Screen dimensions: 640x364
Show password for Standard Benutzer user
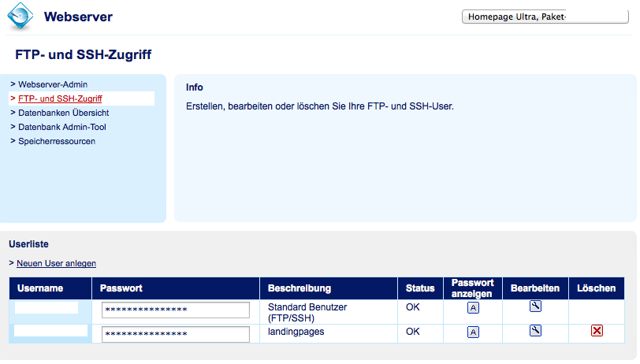pos(473,308)
